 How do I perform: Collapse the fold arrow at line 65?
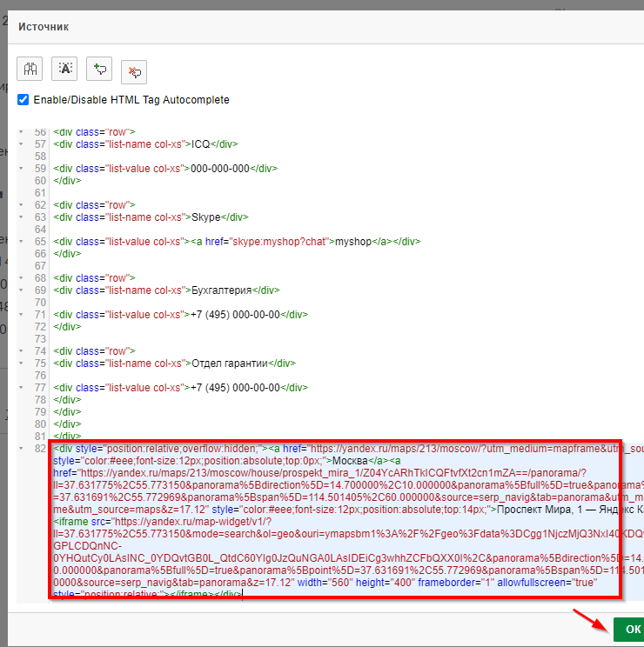point(21,241)
